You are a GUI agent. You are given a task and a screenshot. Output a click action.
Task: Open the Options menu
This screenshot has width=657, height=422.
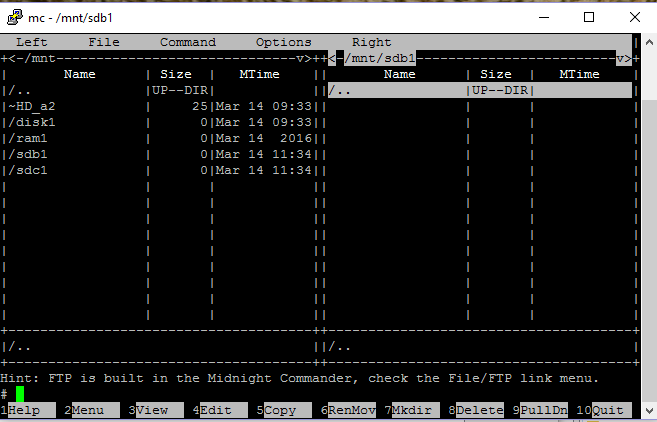tap(284, 42)
